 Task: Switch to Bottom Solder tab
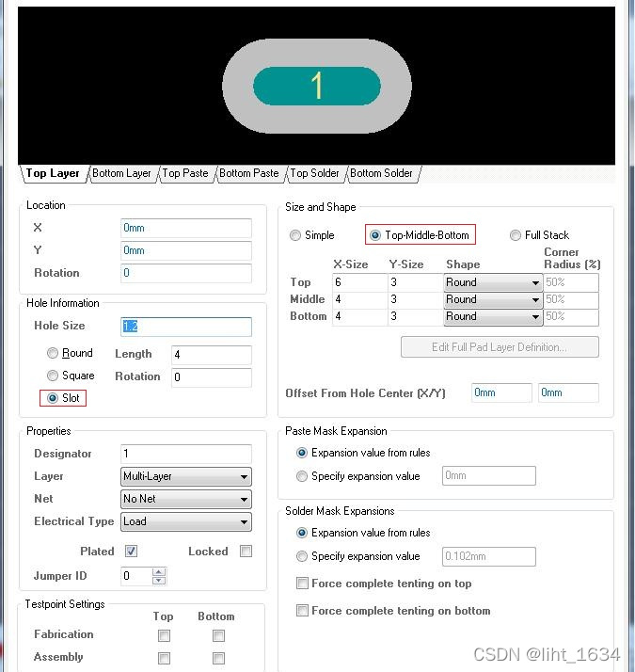click(x=381, y=173)
